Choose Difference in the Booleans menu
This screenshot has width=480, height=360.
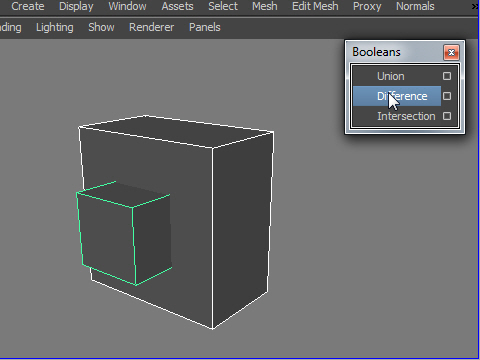[397, 96]
